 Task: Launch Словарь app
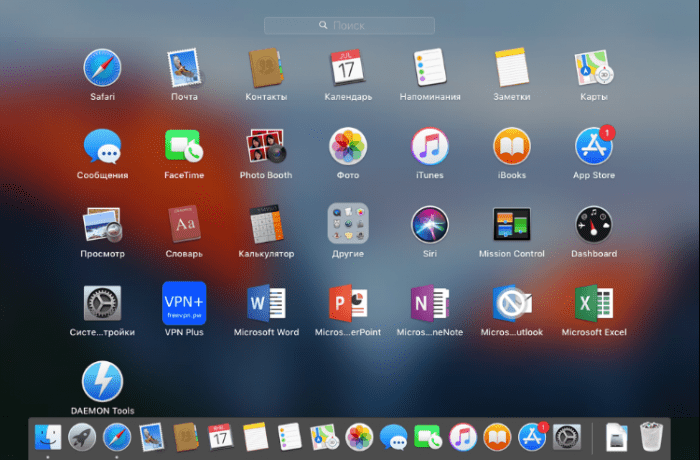(184, 223)
